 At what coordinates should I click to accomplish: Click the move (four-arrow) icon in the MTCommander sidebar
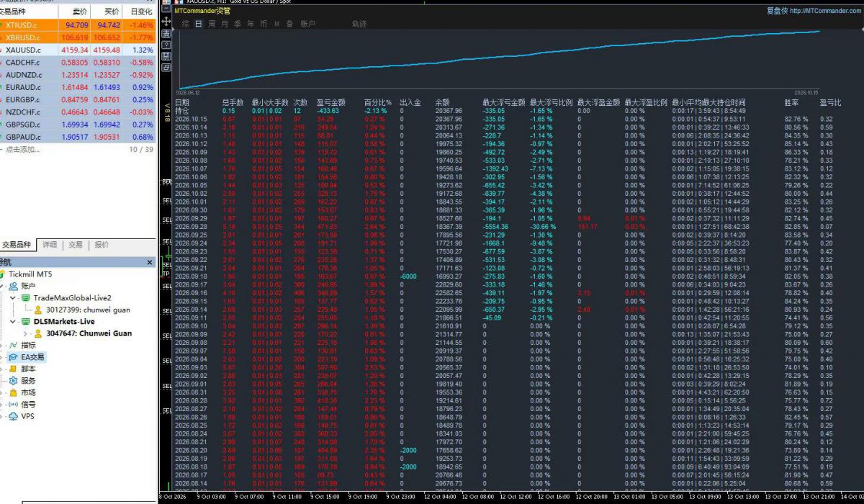[x=166, y=22]
